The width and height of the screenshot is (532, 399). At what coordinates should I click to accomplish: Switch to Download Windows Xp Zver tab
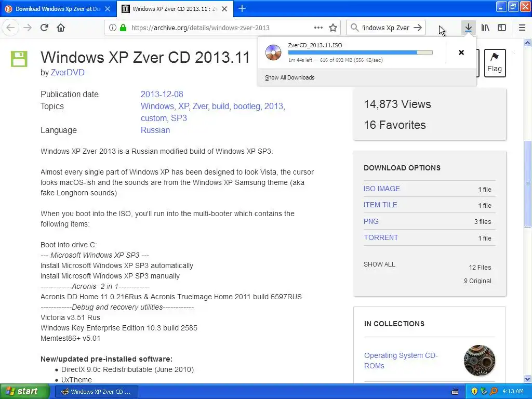tap(58, 9)
